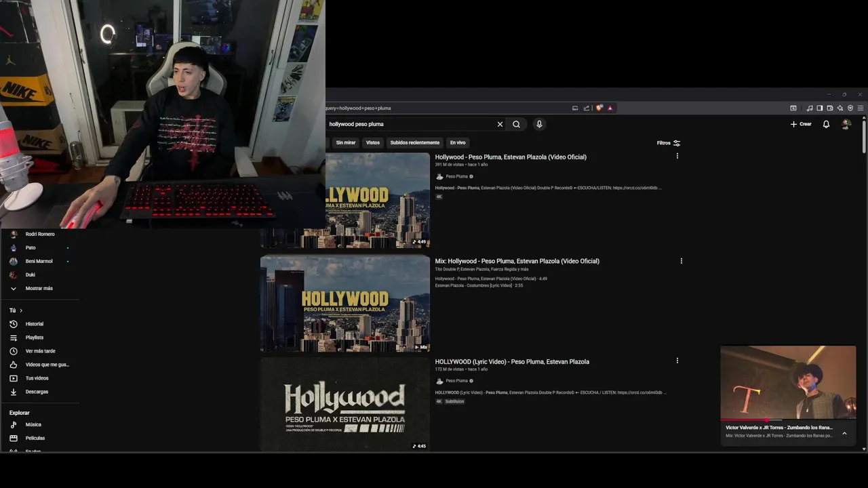Click the Crear button
Viewport: 868px width, 488px height.
click(801, 124)
